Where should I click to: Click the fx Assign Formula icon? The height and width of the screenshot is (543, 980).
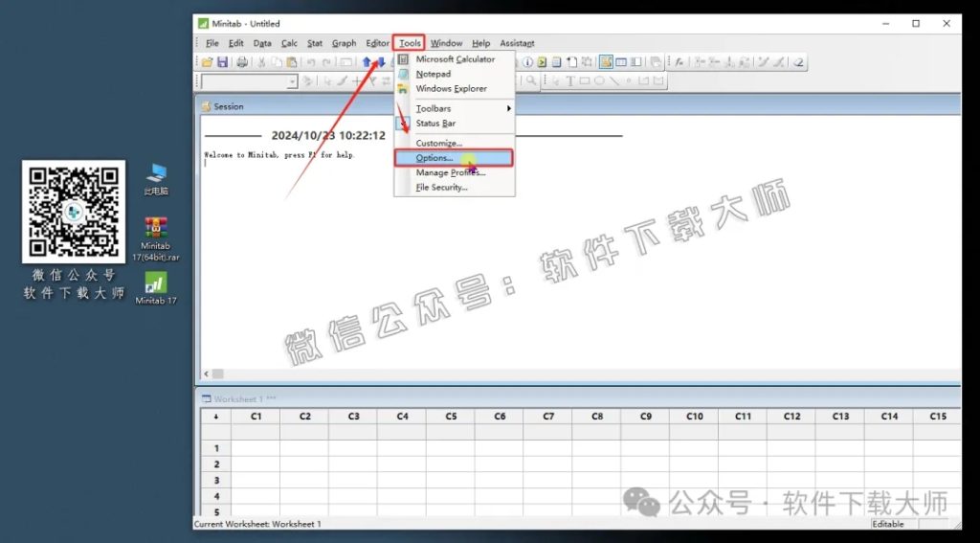[679, 62]
